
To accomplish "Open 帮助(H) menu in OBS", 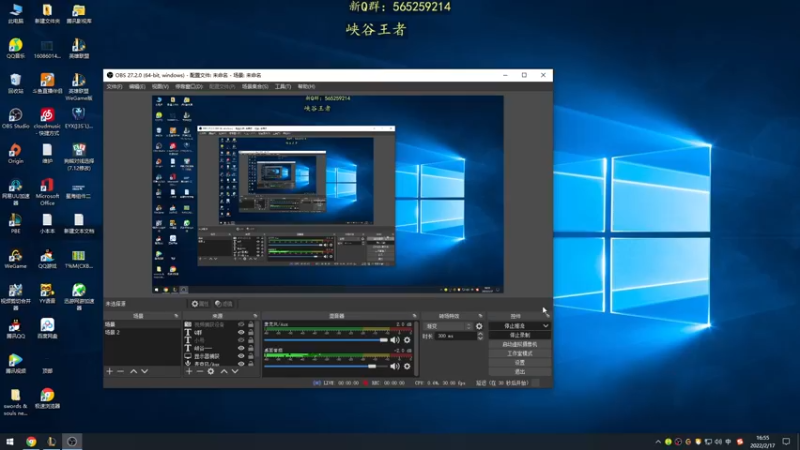I will [306, 87].
